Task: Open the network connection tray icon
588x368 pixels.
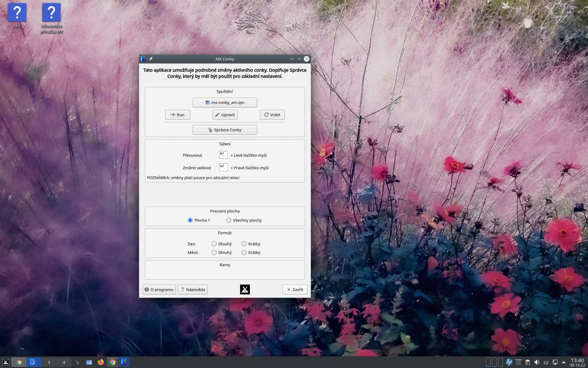Action: [555, 362]
